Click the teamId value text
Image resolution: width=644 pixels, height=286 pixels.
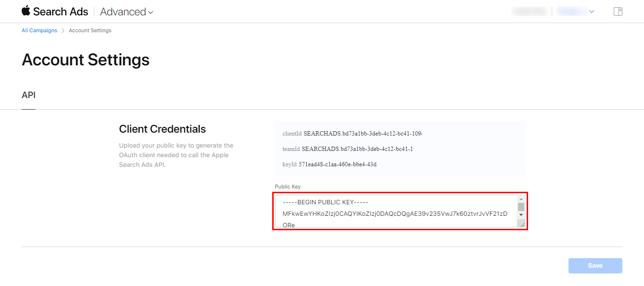coord(358,149)
